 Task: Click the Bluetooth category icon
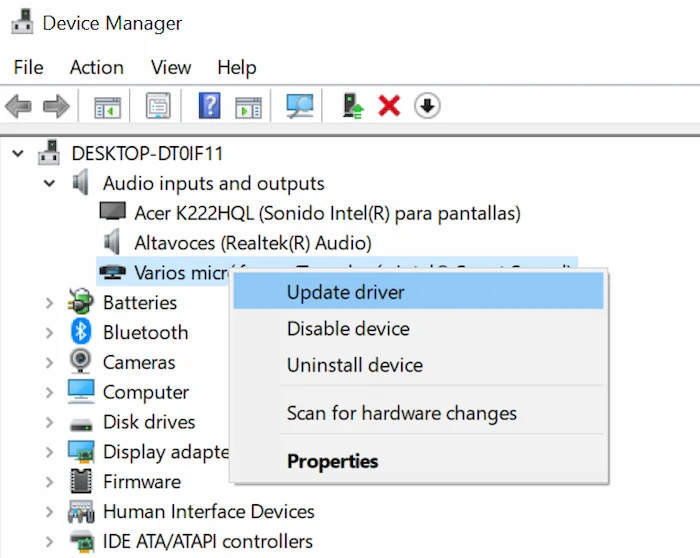(81, 331)
